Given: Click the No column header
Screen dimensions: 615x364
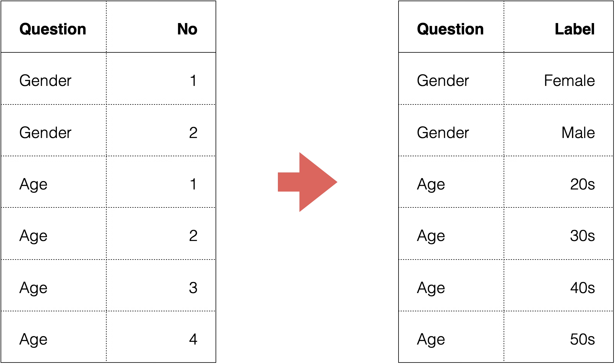Looking at the screenshot, I should pyautogui.click(x=187, y=29).
